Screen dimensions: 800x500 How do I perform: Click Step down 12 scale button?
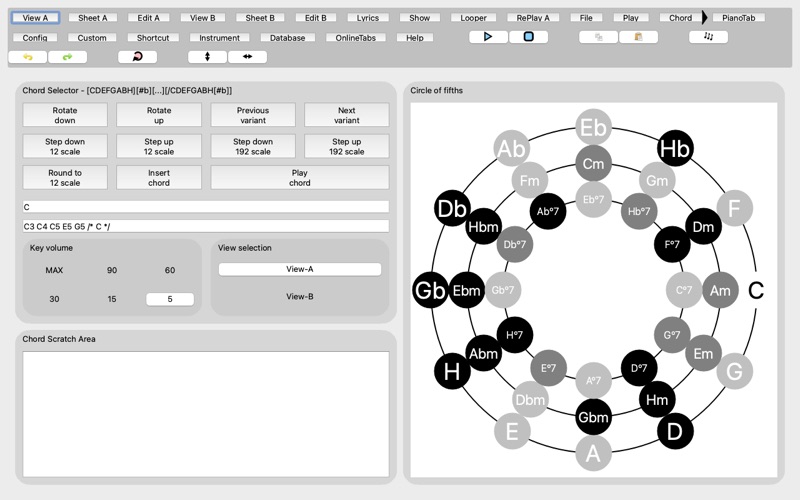pos(65,146)
